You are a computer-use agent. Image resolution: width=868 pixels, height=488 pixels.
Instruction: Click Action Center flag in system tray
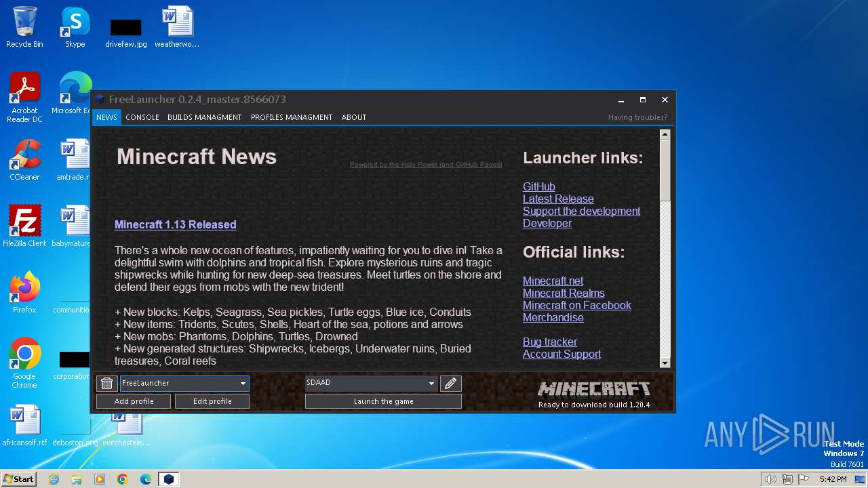point(804,479)
